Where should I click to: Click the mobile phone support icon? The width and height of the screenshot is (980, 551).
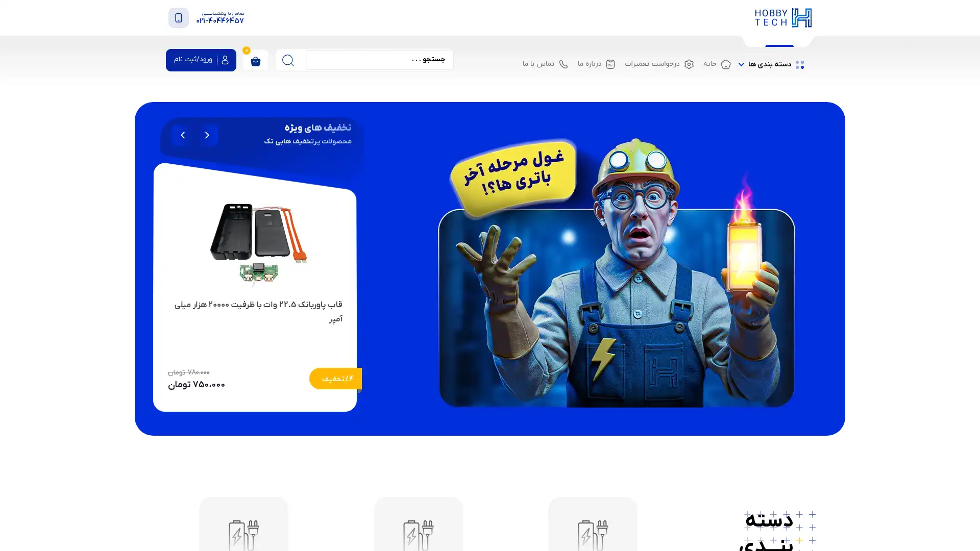(179, 18)
